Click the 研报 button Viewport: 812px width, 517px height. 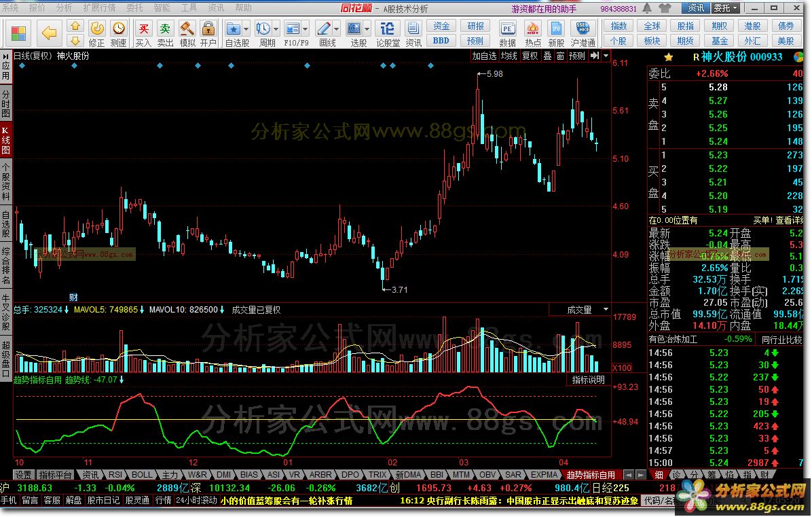pos(475,26)
